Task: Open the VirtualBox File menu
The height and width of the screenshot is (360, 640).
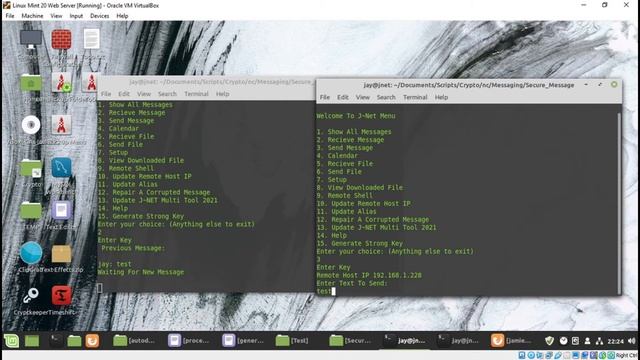Action: coord(10,16)
